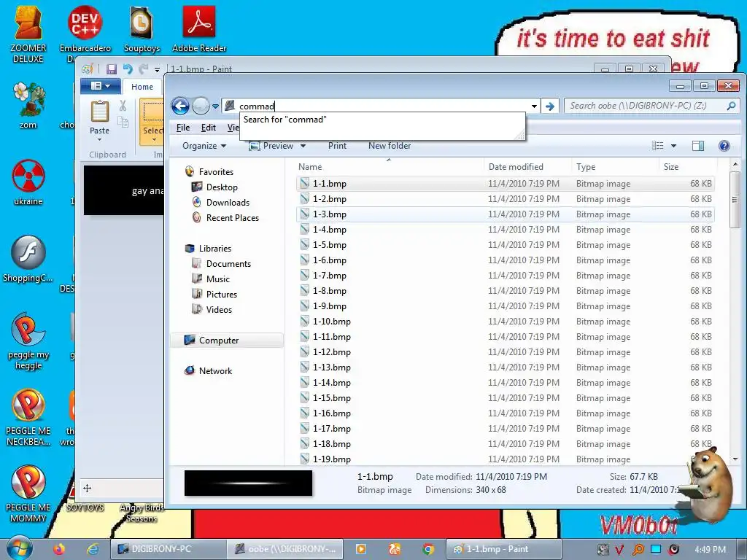Open the Adobe Reader desktop icon
Screen dimensions: 747x560
point(199,31)
